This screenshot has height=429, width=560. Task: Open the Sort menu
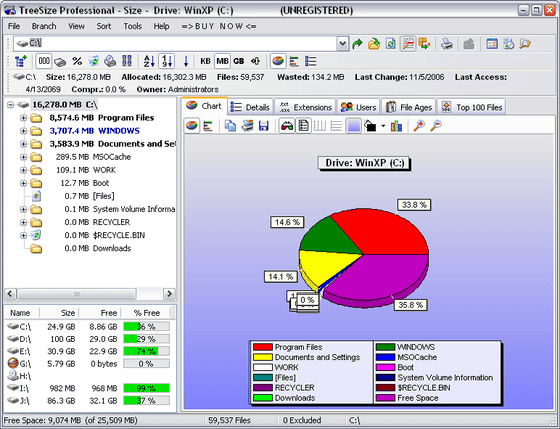104,26
